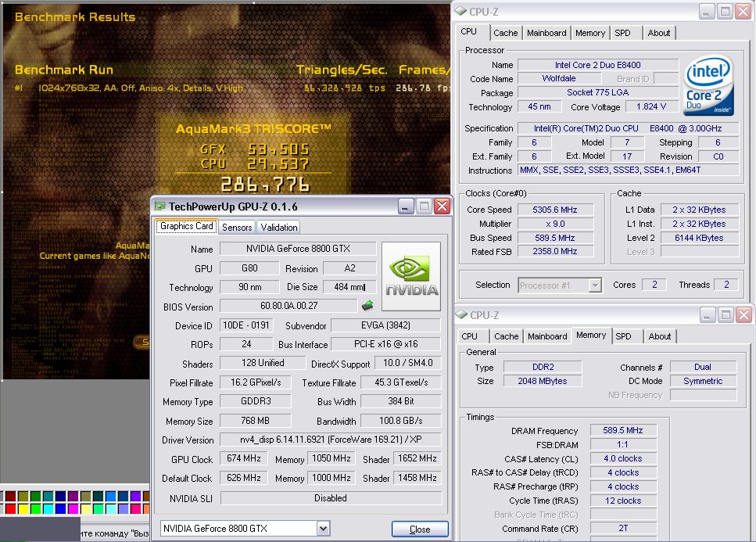Image resolution: width=756 pixels, height=542 pixels.
Task: Pick the bright green color swatch
Action: 35,508
